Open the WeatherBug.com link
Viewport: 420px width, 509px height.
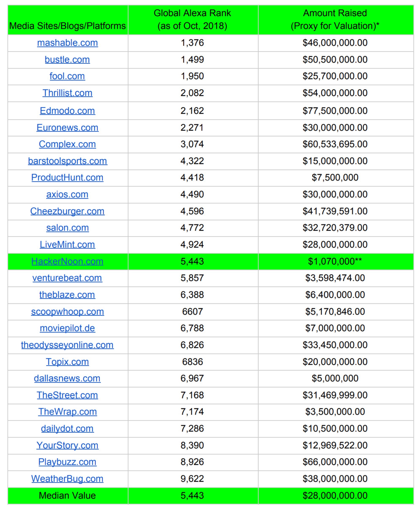tap(67, 479)
